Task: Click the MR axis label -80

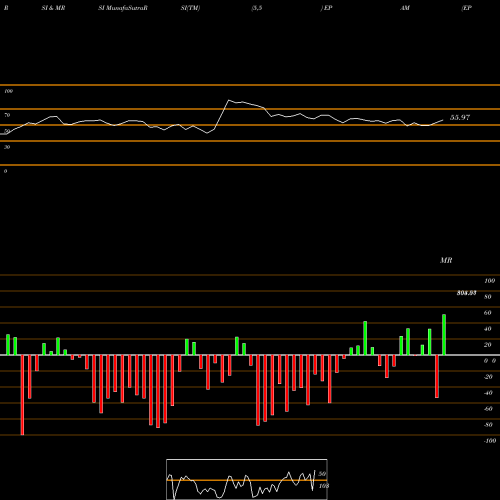Action: [488, 425]
